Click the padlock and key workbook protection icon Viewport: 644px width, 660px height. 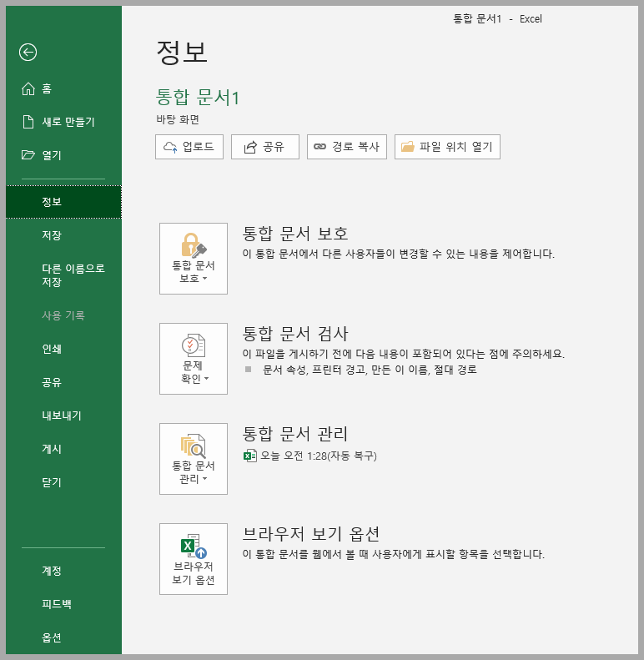click(x=194, y=245)
